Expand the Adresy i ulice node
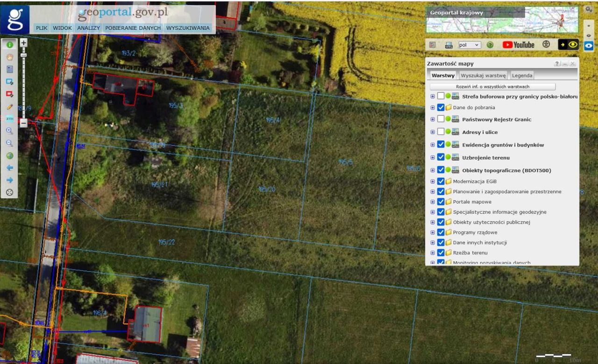The width and height of the screenshot is (598, 364). pos(433,132)
